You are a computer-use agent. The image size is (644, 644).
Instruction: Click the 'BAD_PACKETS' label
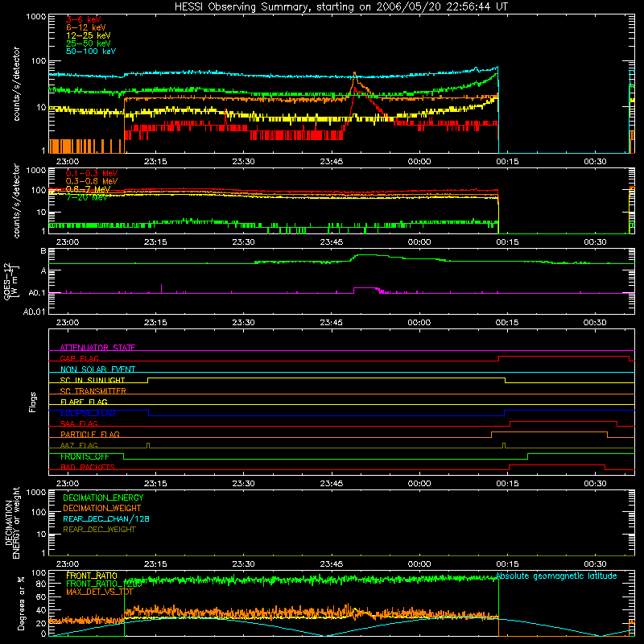point(88,467)
